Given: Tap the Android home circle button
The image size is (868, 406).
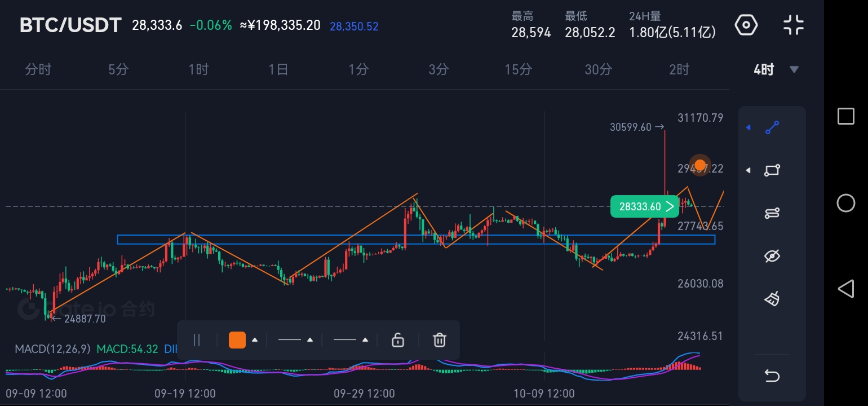Looking at the screenshot, I should [846, 203].
